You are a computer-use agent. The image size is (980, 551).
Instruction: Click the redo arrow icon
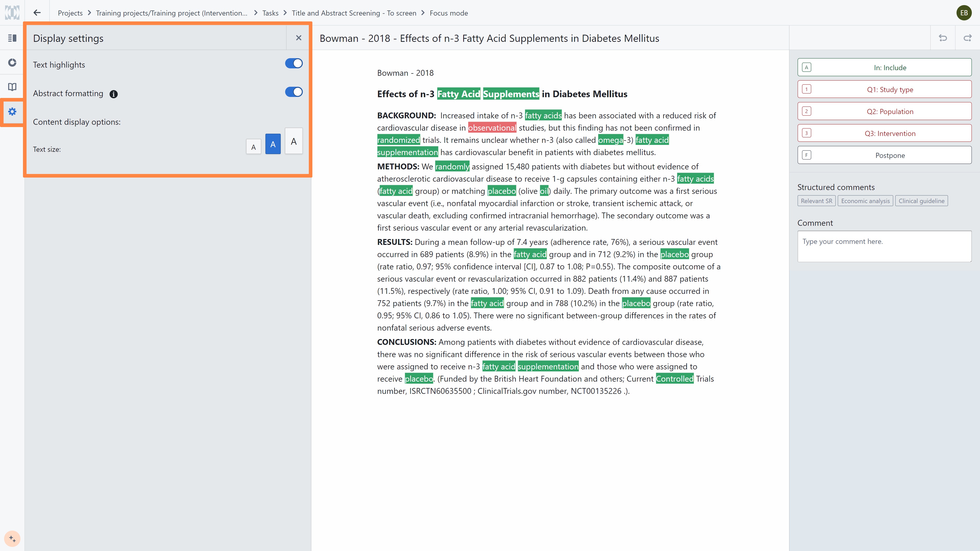coord(967,38)
